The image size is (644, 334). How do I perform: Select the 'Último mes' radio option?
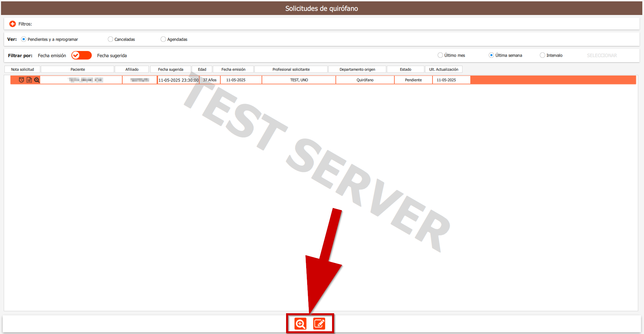coord(440,55)
